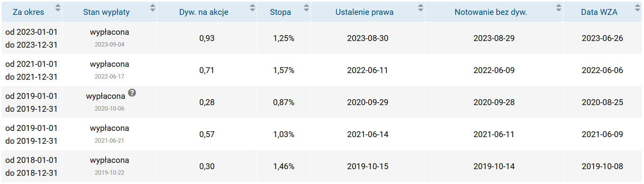Click the Data WZA header text
This screenshot has height=184, width=644.
point(599,12)
